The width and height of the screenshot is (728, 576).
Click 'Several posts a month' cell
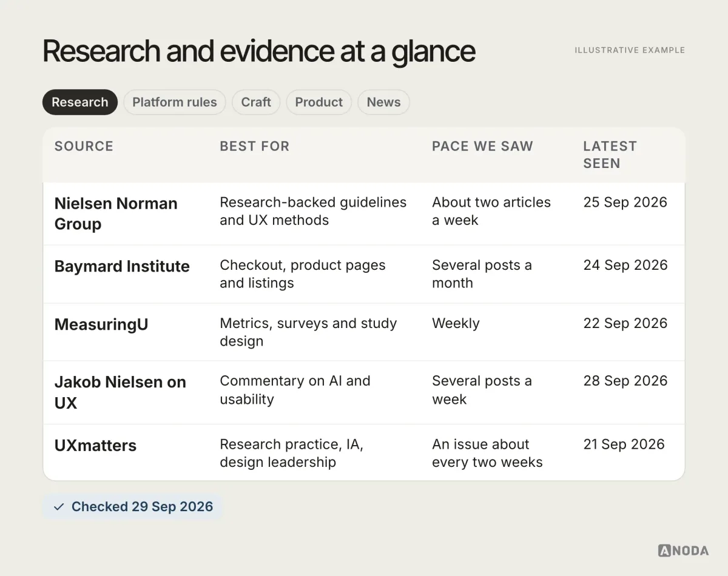click(482, 274)
